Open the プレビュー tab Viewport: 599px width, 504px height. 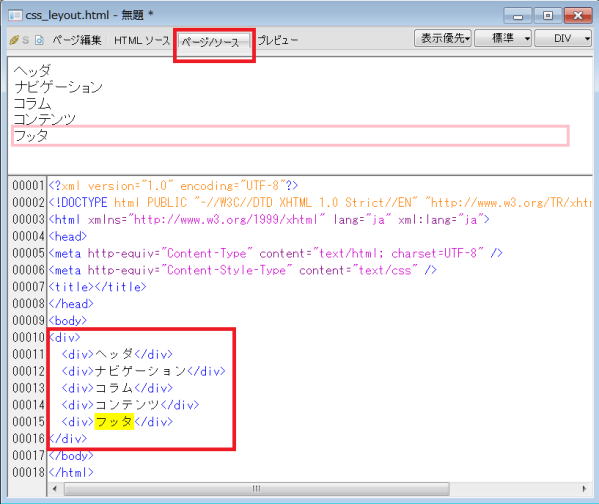[x=278, y=40]
